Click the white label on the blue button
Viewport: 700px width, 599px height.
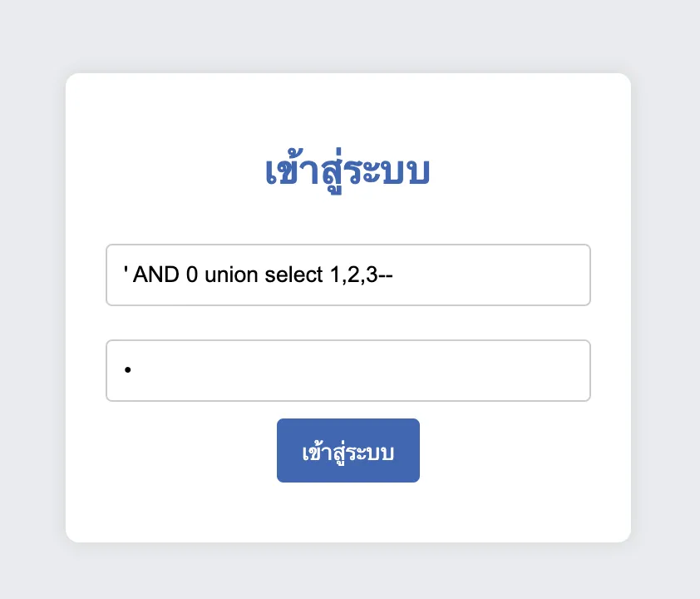348,450
